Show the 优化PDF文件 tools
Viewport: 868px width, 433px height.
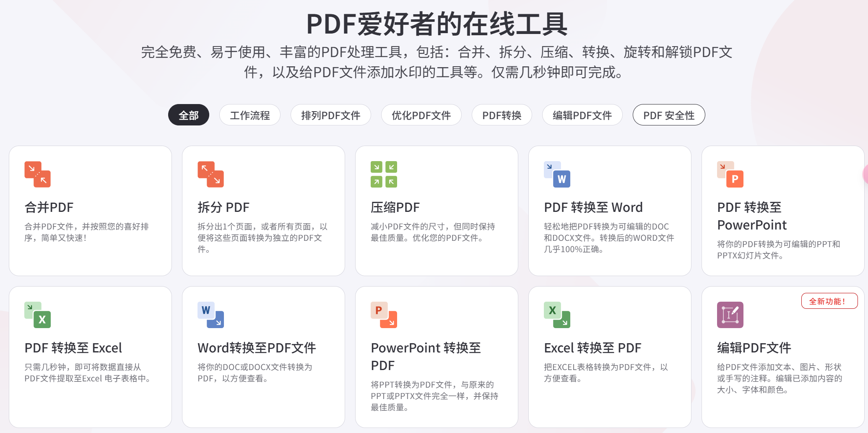421,115
